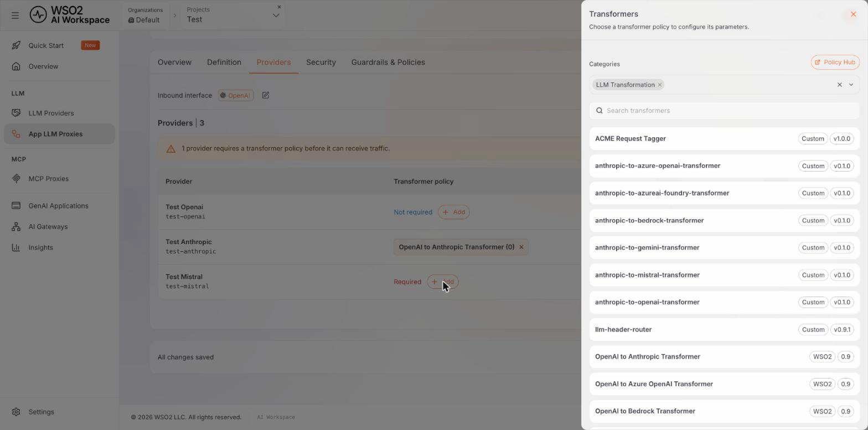Add transformer policy for Test Mistral
The image size is (868, 430).
[x=443, y=282]
